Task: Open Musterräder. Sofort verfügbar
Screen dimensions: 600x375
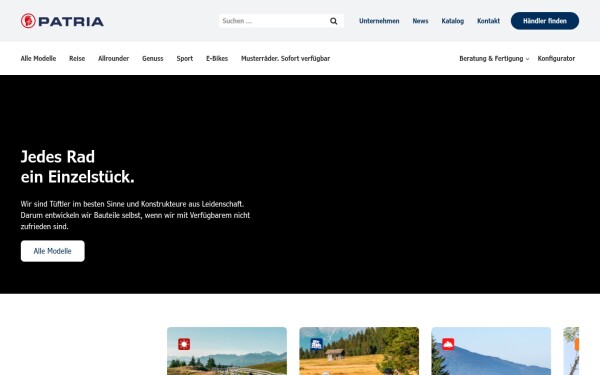Action: [x=285, y=59]
